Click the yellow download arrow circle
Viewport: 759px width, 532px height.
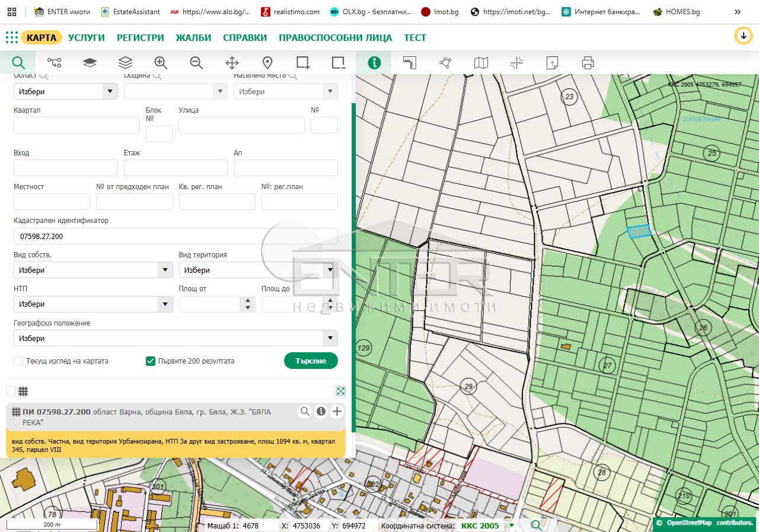coord(743,36)
